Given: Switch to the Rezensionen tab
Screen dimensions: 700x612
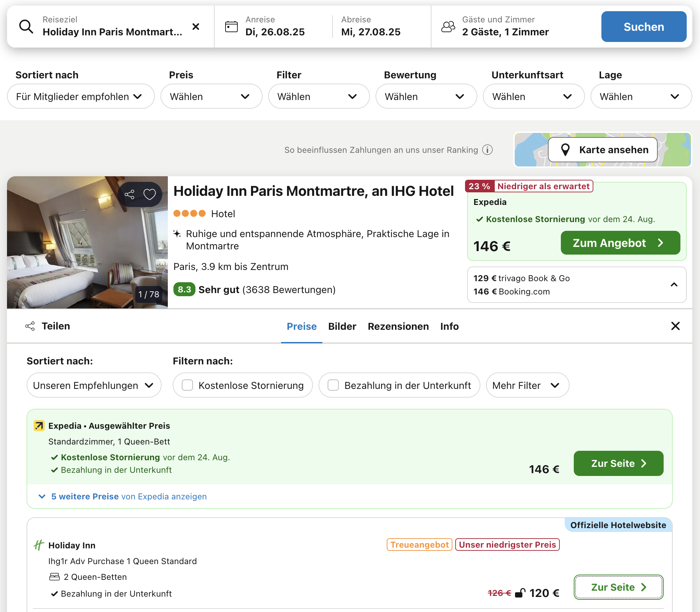Looking at the screenshot, I should tap(398, 326).
